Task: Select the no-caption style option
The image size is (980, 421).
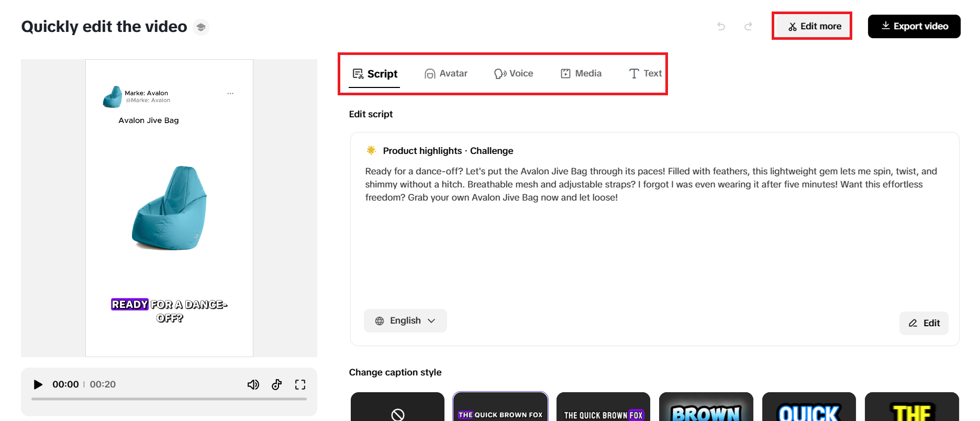Action: coord(397,407)
